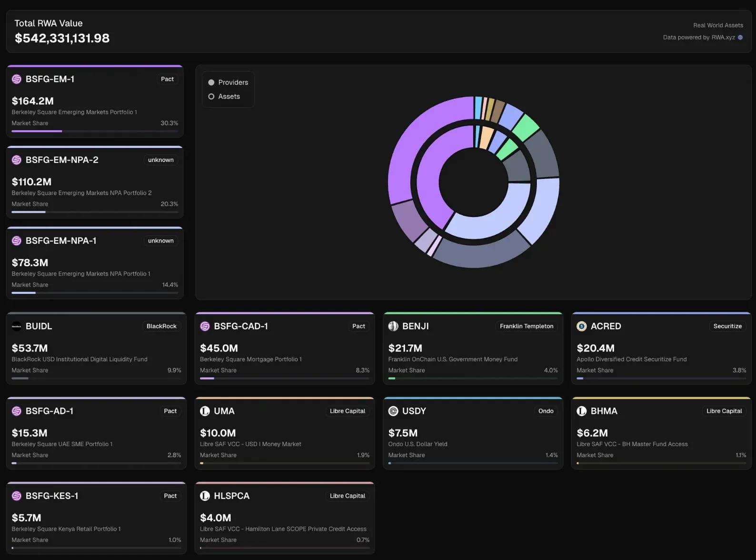Screen dimensions: 756x560
Task: Select the Providers radio option
Action: [211, 82]
